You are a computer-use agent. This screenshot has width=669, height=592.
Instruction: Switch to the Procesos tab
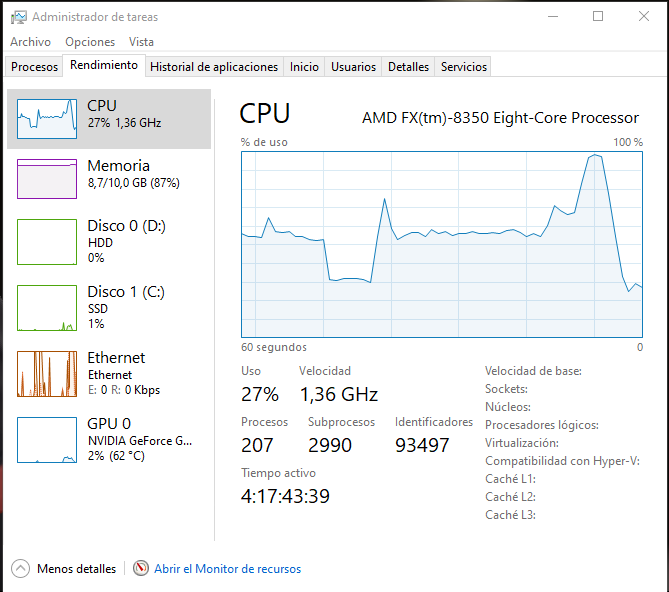point(35,67)
